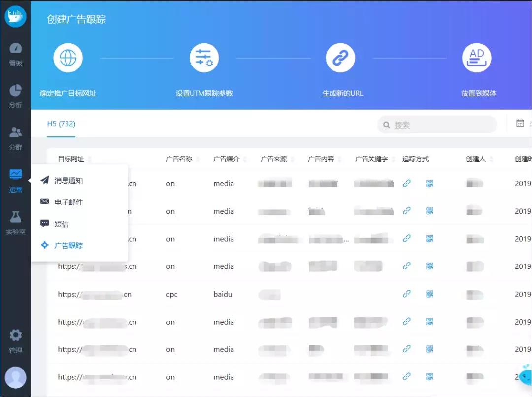532x397 pixels.
Task: Copy tracking link in fourth table row
Action: coord(406,266)
